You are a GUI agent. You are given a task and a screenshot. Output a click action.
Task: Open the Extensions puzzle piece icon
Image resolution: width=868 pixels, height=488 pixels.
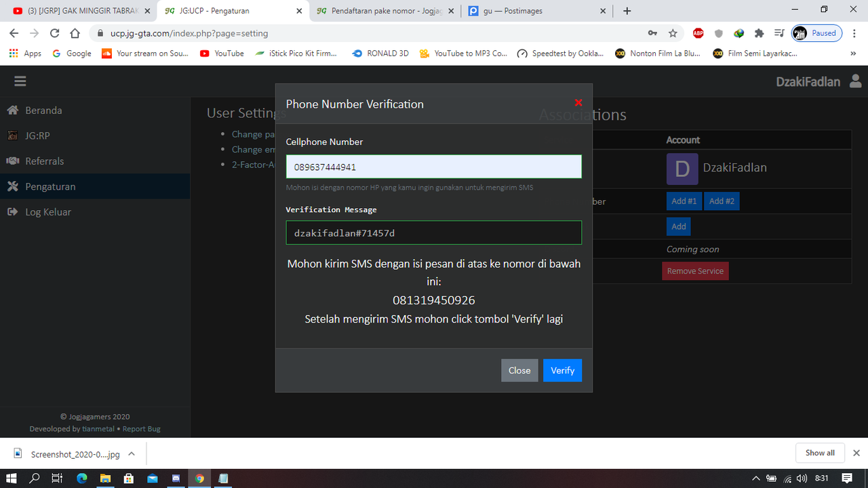click(x=759, y=33)
